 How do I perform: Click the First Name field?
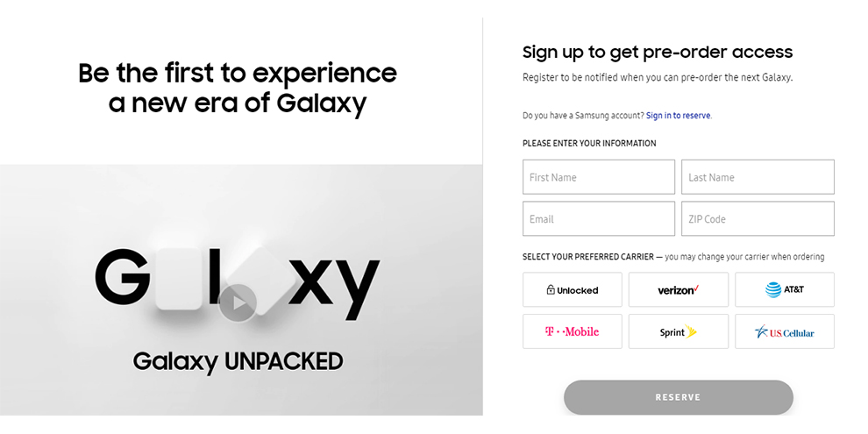click(599, 177)
